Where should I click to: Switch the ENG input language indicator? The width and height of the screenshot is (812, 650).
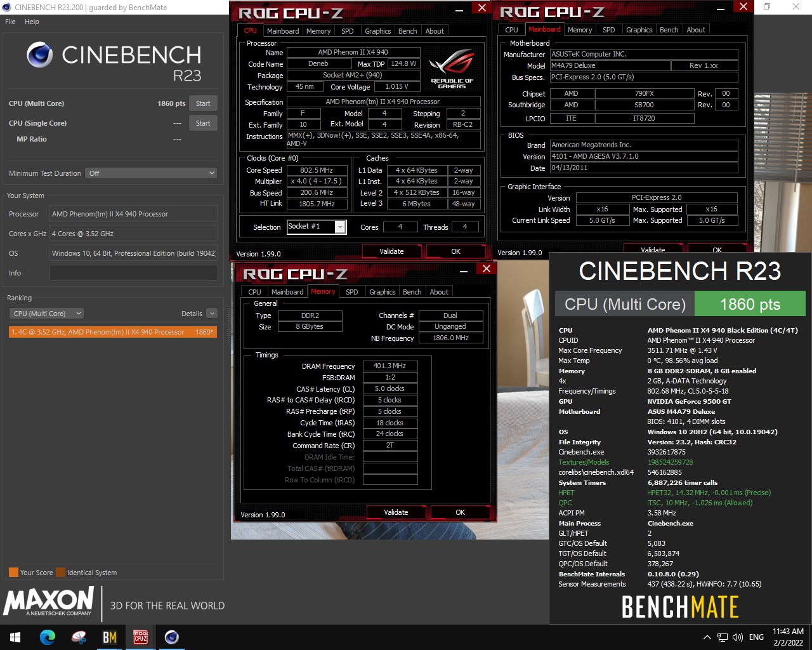pyautogui.click(x=756, y=637)
